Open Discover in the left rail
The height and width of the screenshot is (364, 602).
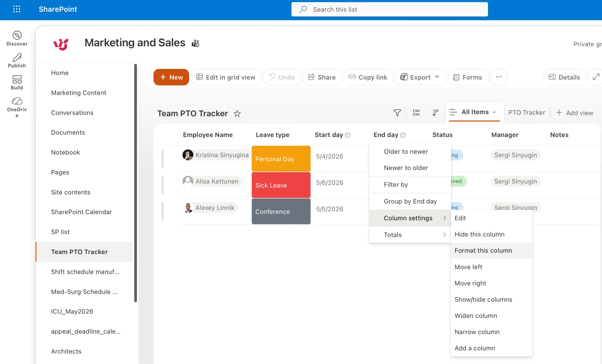17,39
